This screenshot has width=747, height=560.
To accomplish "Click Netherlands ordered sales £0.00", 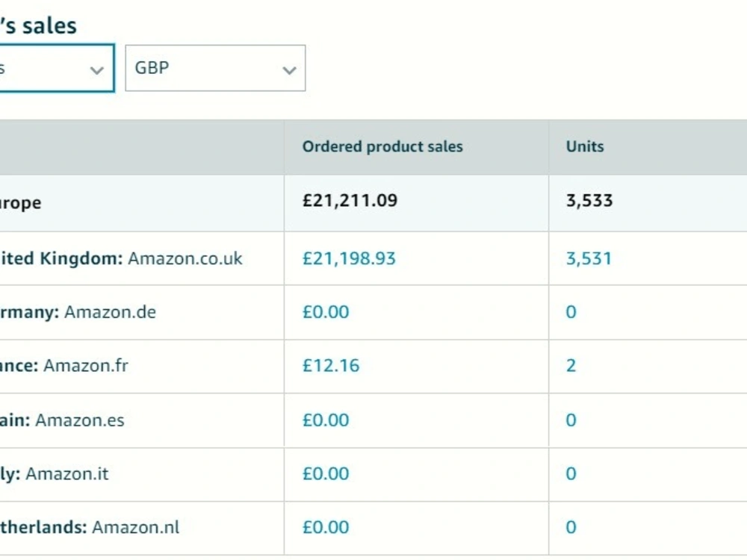I will (326, 527).
